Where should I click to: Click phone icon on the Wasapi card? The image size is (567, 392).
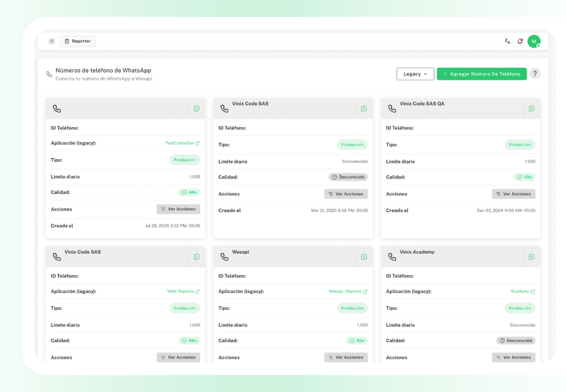[224, 257]
